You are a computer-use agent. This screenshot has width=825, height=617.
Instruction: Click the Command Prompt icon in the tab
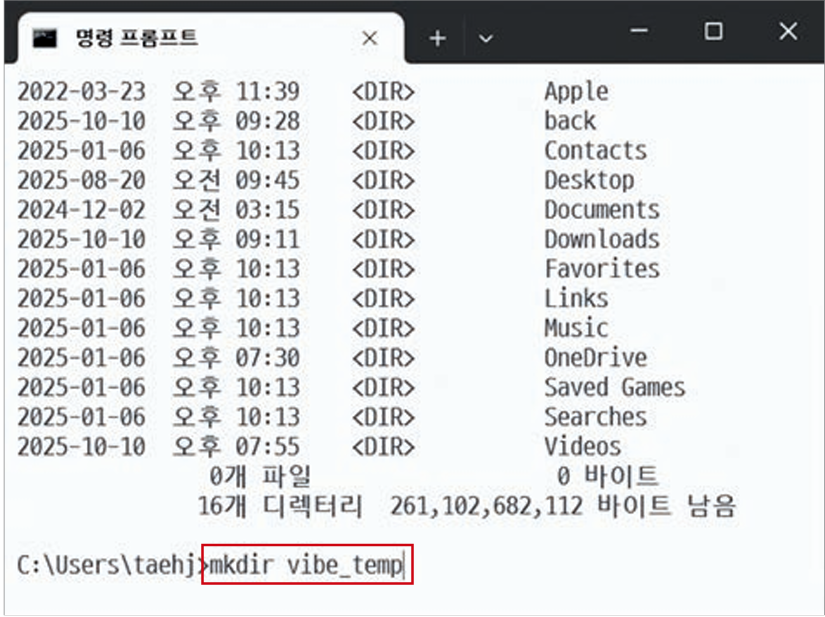(x=43, y=38)
